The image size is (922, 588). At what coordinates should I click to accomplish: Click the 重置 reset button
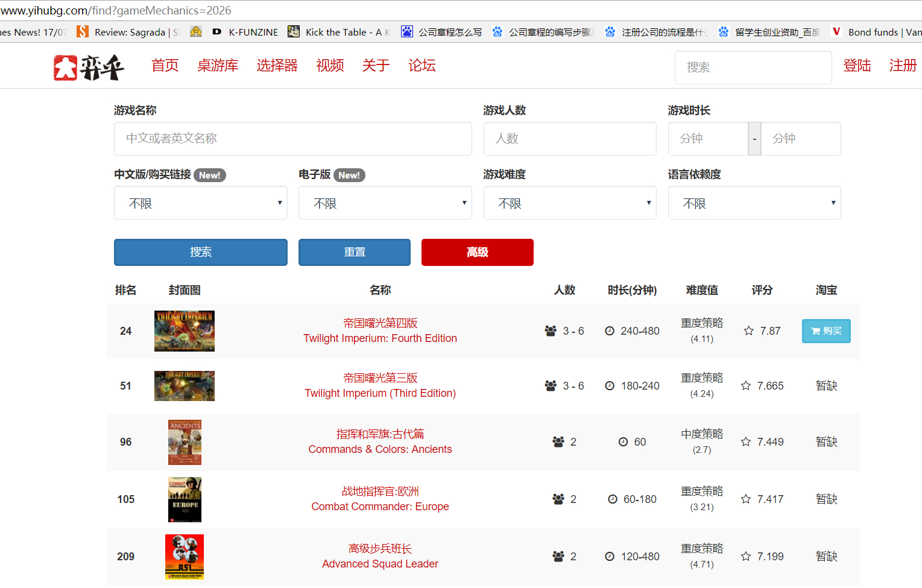pos(355,252)
